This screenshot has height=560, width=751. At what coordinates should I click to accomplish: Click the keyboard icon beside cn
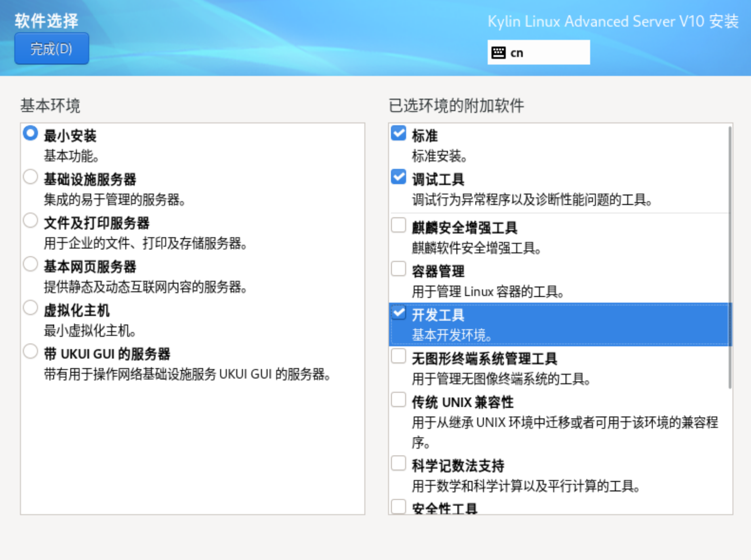[x=498, y=52]
